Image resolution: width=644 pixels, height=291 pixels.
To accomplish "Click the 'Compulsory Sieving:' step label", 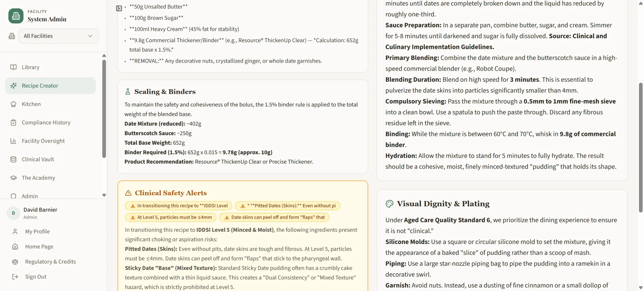I will pos(416,101).
